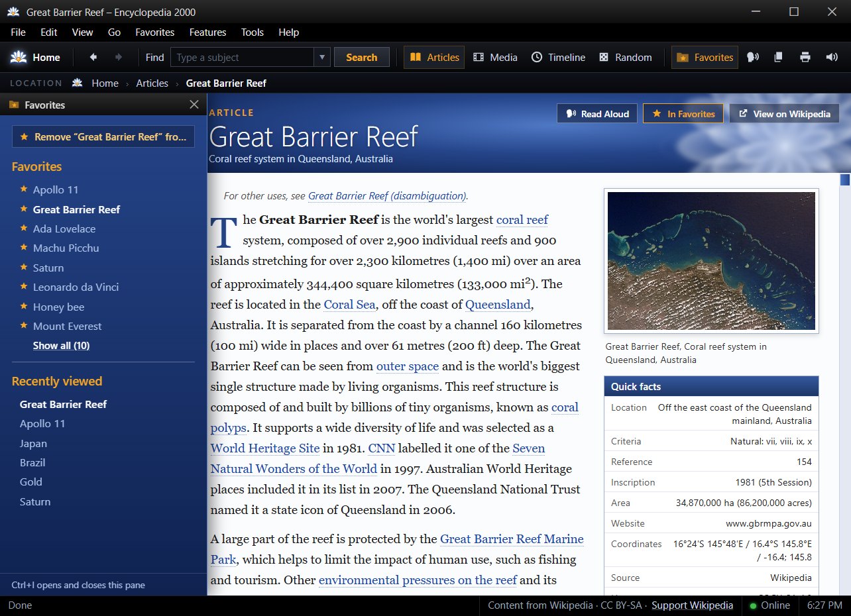Open Japan from Recently viewed
The width and height of the screenshot is (851, 616).
click(x=33, y=444)
